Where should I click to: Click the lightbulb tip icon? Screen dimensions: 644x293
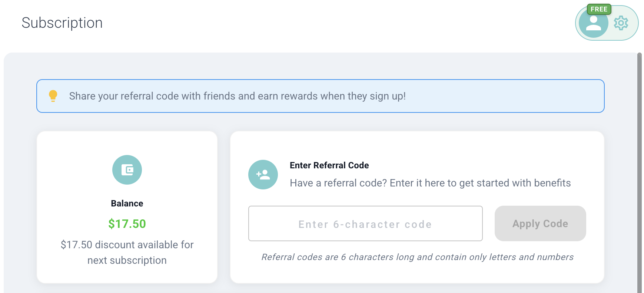pos(53,96)
